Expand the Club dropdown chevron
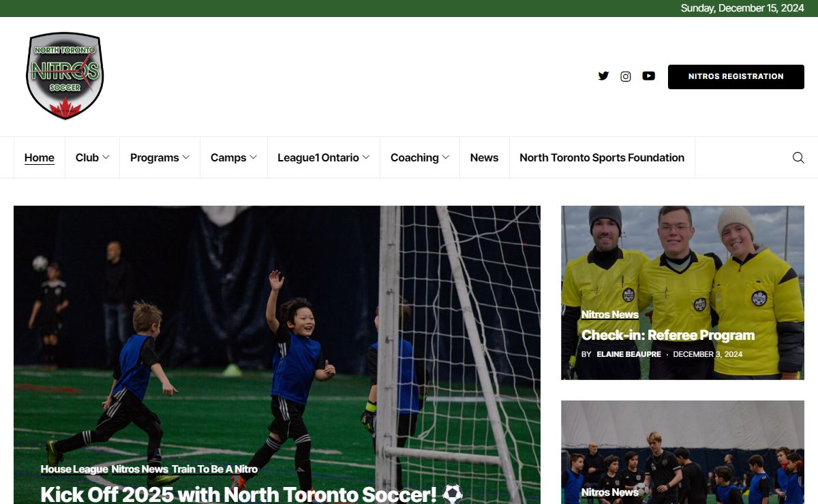818x504 pixels. tap(106, 157)
